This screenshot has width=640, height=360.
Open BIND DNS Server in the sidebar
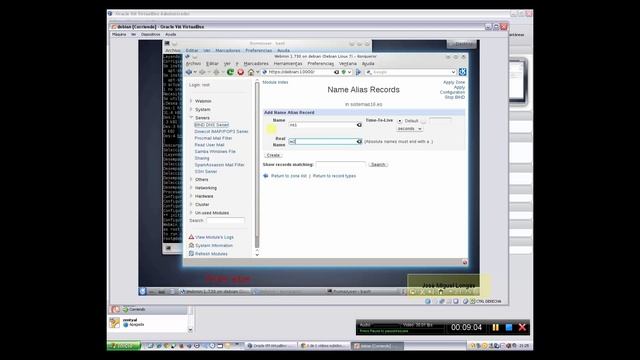pyautogui.click(x=211, y=125)
